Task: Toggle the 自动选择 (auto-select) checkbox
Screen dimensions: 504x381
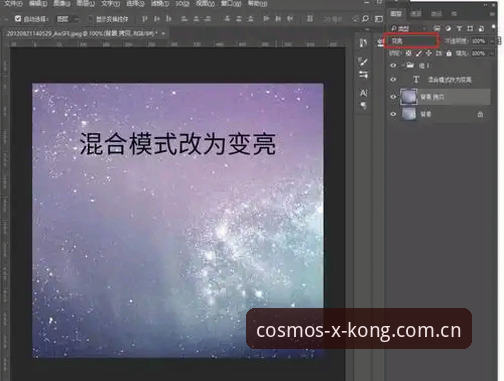Action: (x=18, y=19)
